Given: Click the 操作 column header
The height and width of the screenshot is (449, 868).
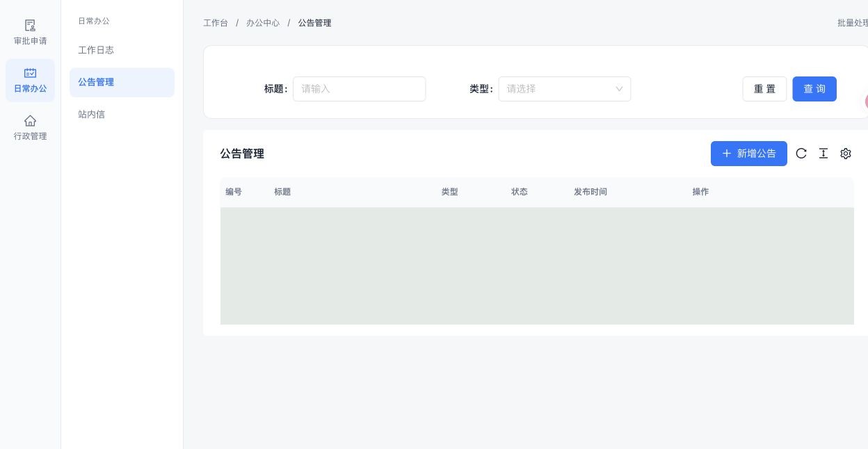Looking at the screenshot, I should (x=700, y=192).
